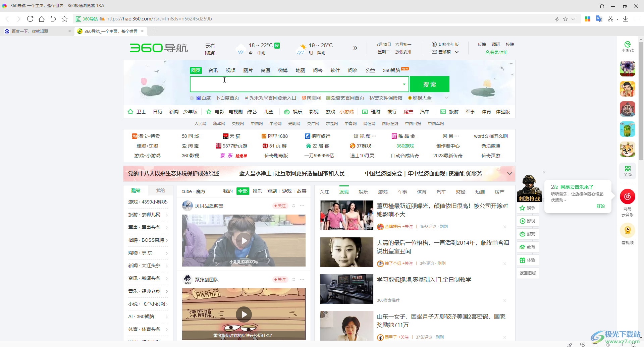Screen dimensions: 644x347
Task: Expand the hot search links chevron
Action: tap(446, 98)
